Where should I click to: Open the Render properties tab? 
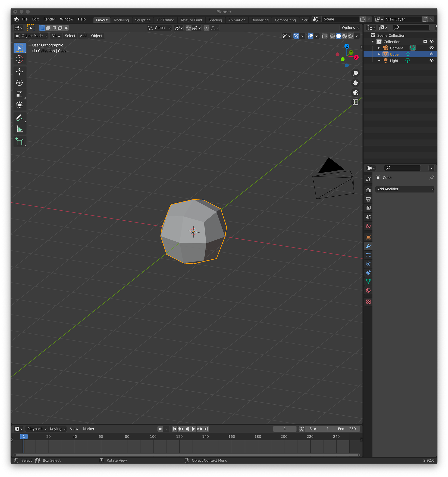coord(368,190)
